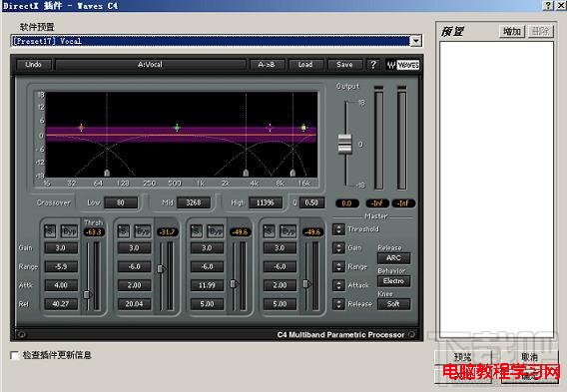Click the Master Release stepper arrows
This screenshot has height=392, width=567.
pyautogui.click(x=338, y=304)
